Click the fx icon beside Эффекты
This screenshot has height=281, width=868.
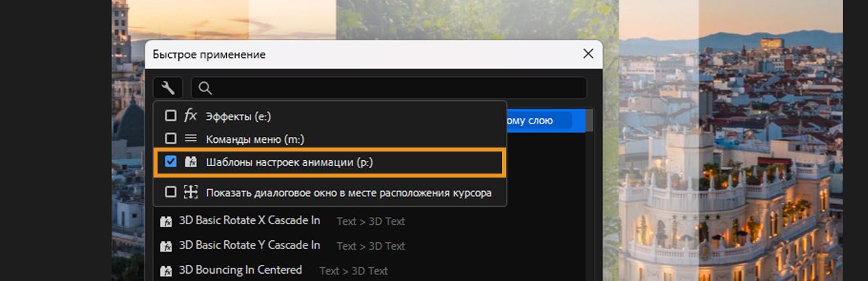tap(191, 115)
